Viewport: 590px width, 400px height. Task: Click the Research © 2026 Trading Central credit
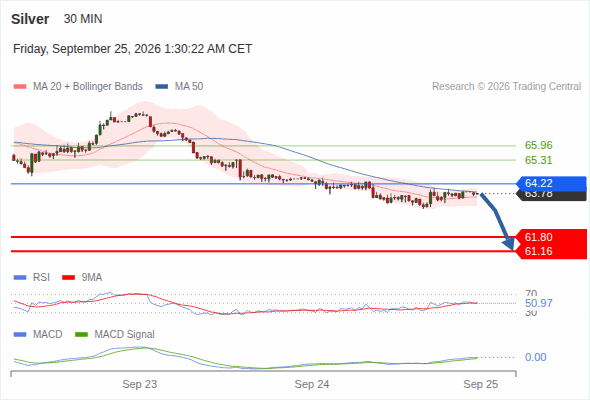click(x=506, y=87)
